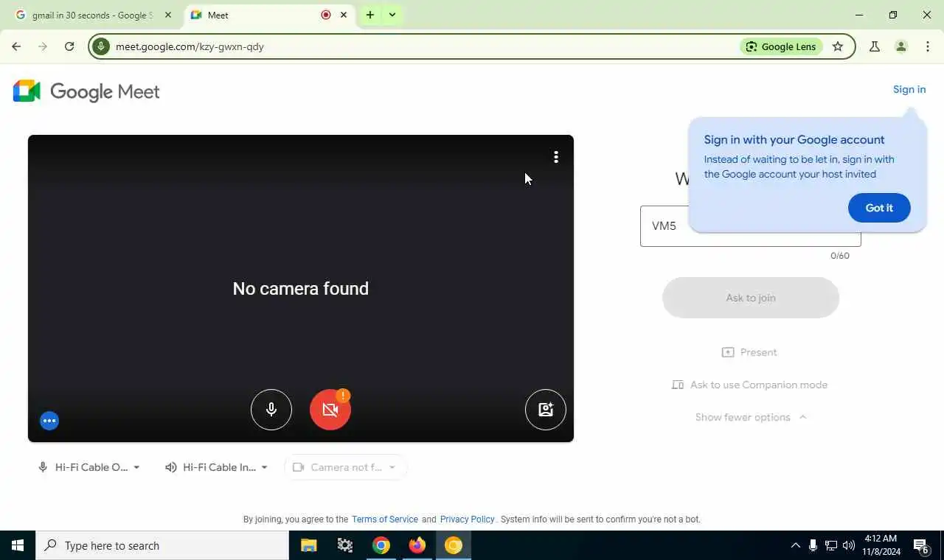The width and height of the screenshot is (944, 560).
Task: Click the Present option
Action: click(x=749, y=352)
